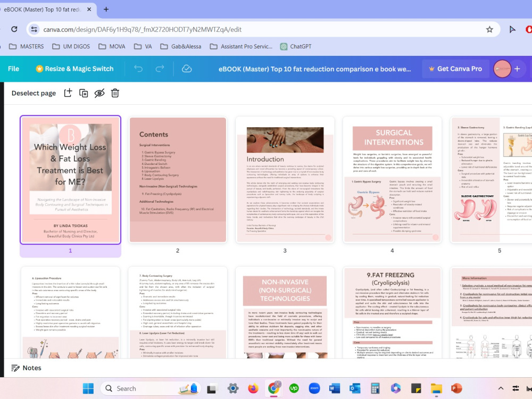The height and width of the screenshot is (399, 532).
Task: Open Microsoft Word from the taskbar
Action: click(x=335, y=388)
